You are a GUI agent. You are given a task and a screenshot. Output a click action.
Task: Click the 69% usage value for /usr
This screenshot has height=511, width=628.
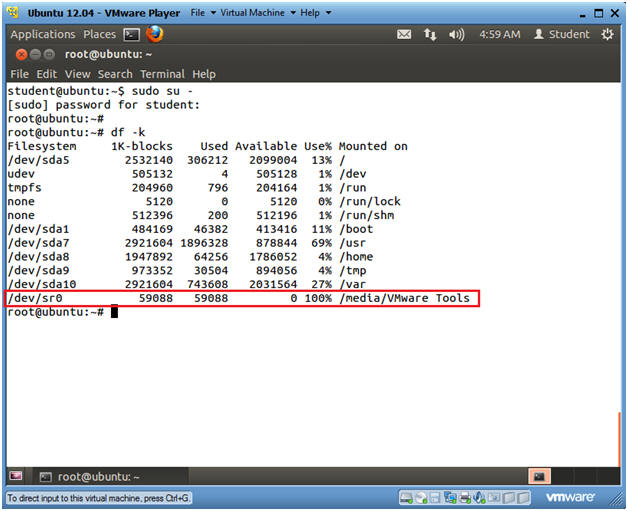(x=322, y=243)
